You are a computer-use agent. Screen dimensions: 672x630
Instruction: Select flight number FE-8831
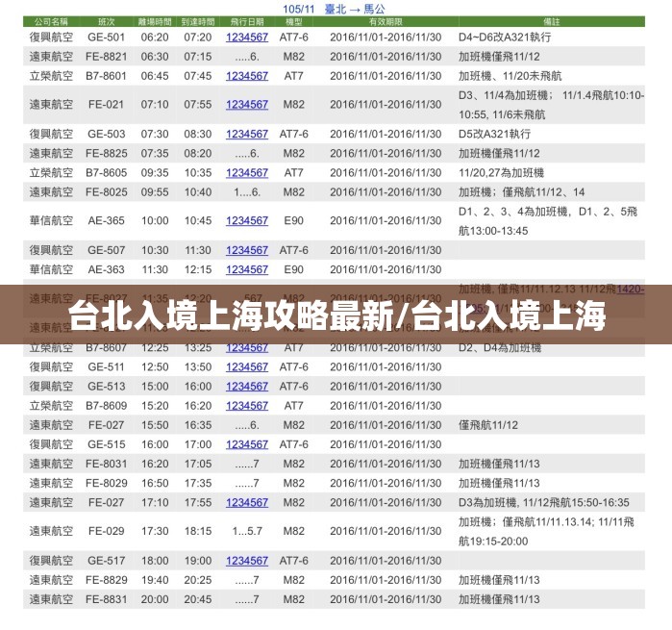[x=107, y=599]
